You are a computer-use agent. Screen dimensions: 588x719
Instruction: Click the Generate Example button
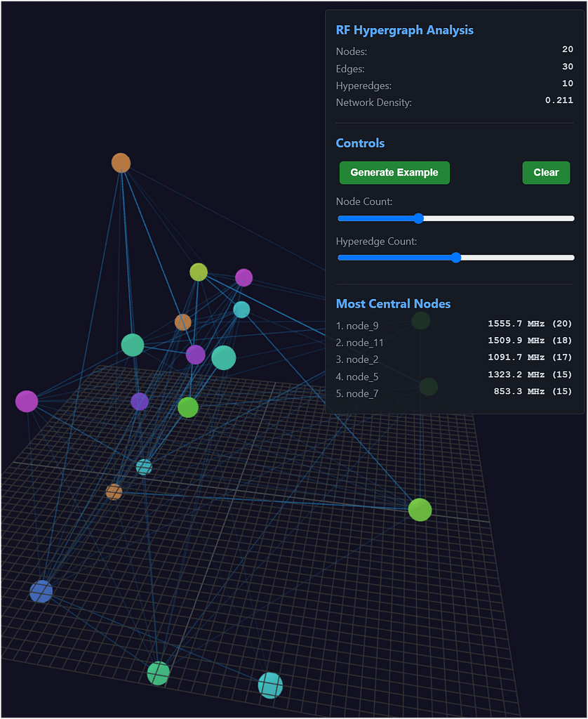[x=394, y=173]
